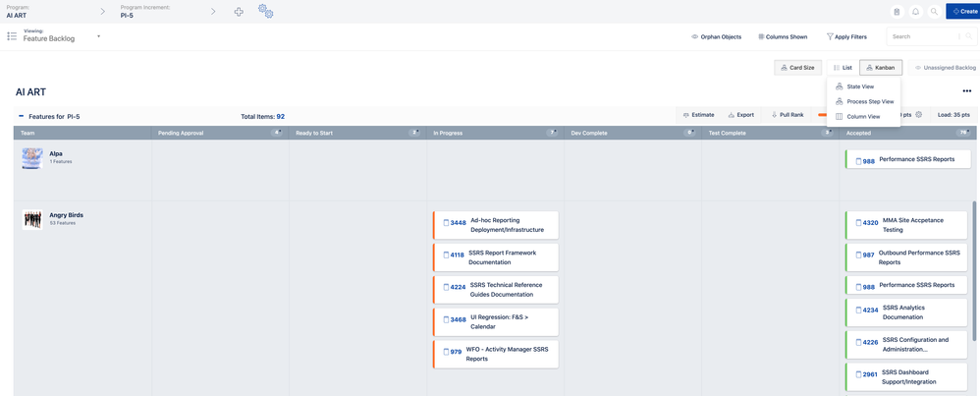Screen dimensions: 980x396
Task: Click the document icon on card 4224
Action: 446,288
